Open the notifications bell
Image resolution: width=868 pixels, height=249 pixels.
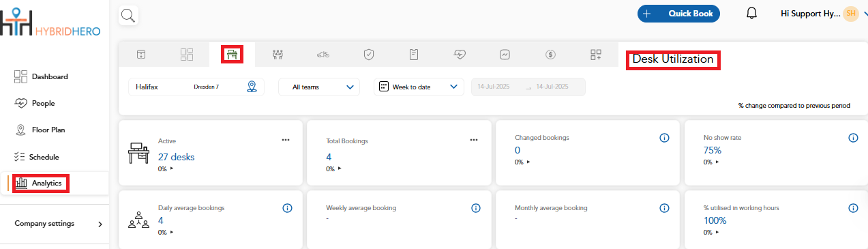click(x=752, y=14)
